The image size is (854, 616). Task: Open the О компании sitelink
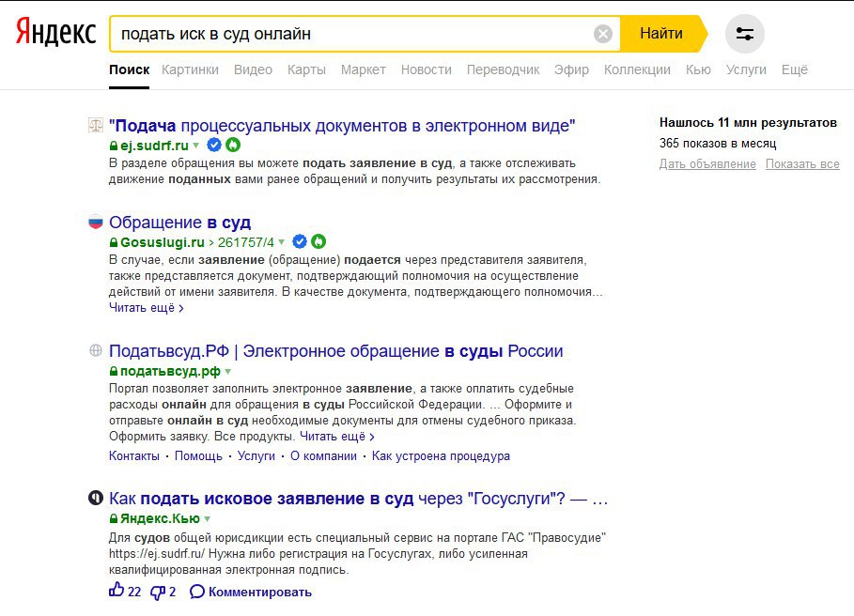point(323,456)
